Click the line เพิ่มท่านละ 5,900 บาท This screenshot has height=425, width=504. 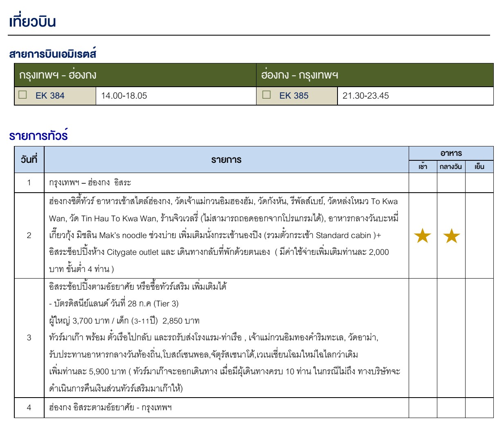[225, 371]
